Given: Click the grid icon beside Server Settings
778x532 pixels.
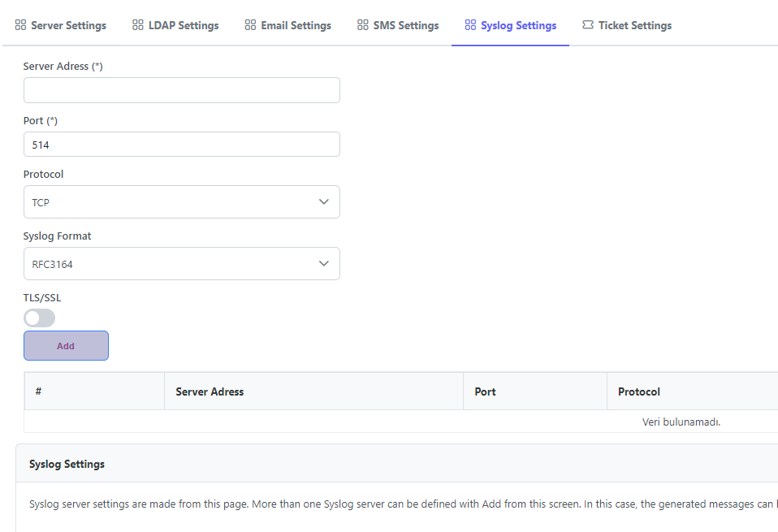Looking at the screenshot, I should point(20,25).
